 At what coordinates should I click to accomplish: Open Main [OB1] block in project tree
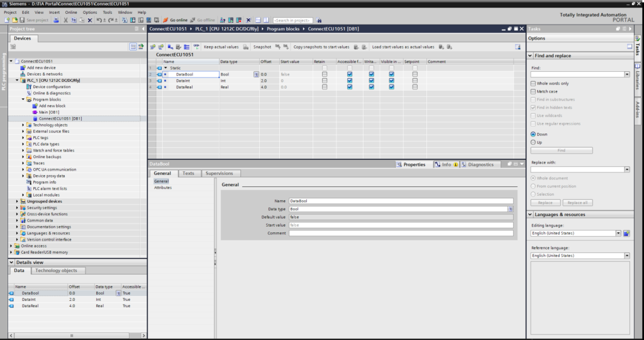point(49,112)
